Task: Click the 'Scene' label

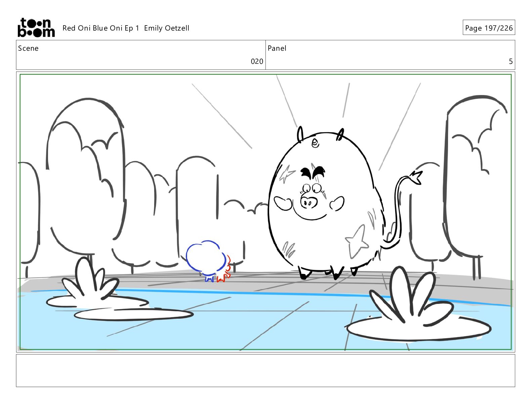Action: tap(28, 48)
